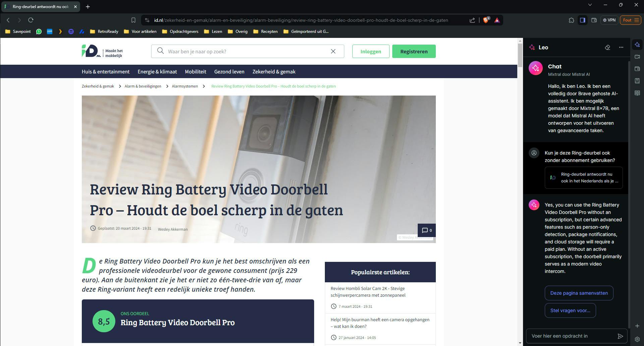
Task: Add an item to the sidebar
Action: click(637, 326)
